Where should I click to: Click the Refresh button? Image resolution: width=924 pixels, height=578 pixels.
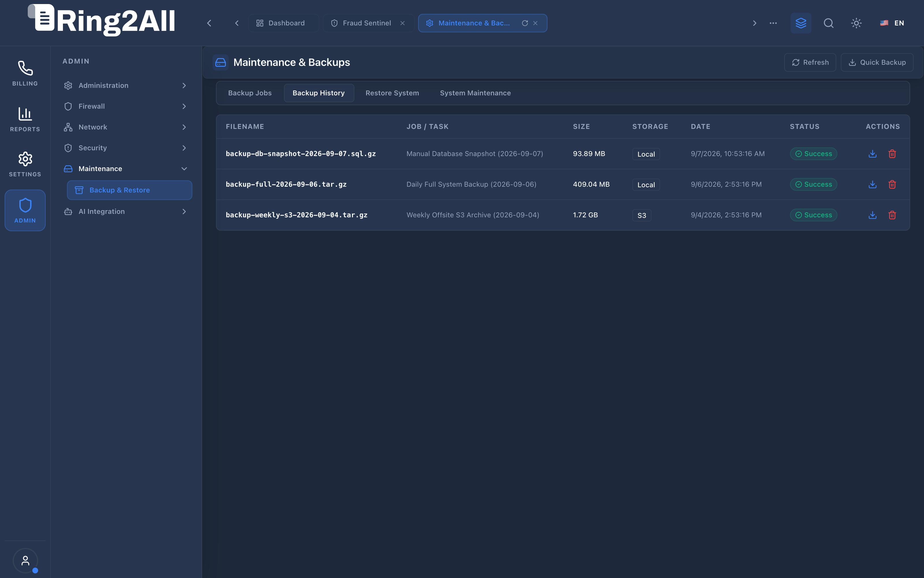click(810, 62)
